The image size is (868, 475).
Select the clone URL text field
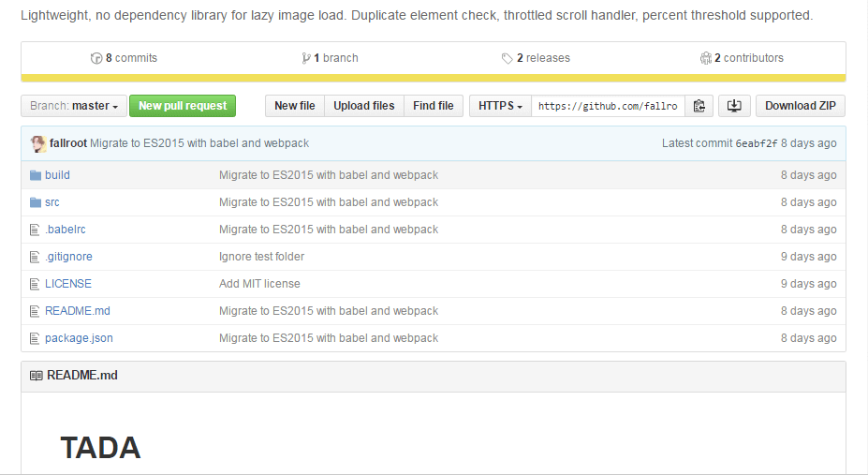tap(608, 106)
